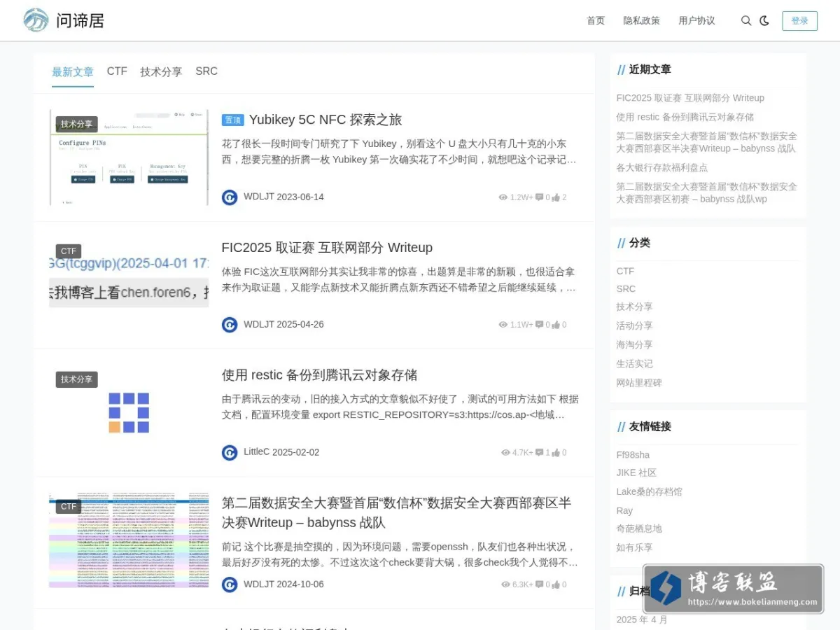Visit friend link Ff98sha
The width and height of the screenshot is (840, 630).
point(633,455)
